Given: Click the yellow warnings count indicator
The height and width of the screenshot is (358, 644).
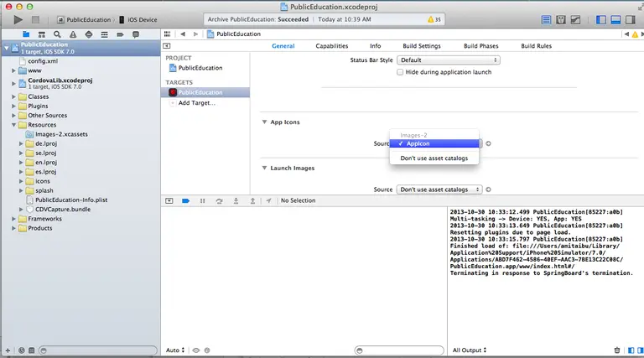Looking at the screenshot, I should [434, 19].
